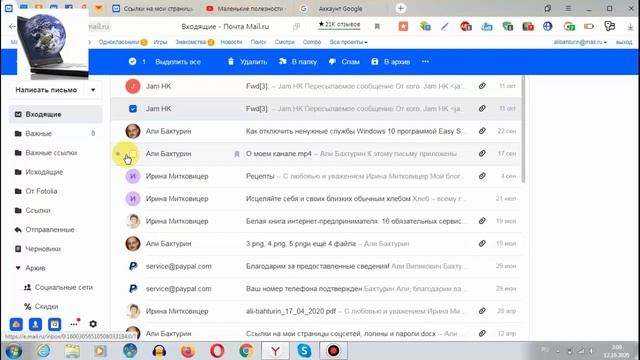Open the Важные folder
This screenshot has width=640, height=360.
56,133
